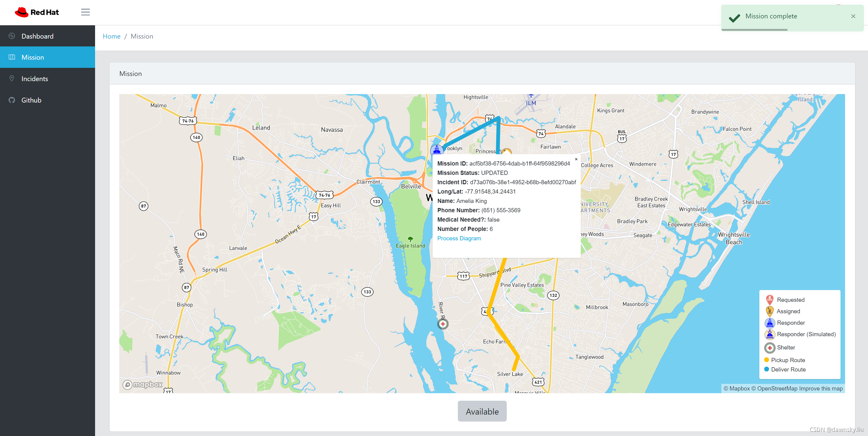Click the Shelter map icon
The height and width of the screenshot is (436, 868).
(x=443, y=324)
